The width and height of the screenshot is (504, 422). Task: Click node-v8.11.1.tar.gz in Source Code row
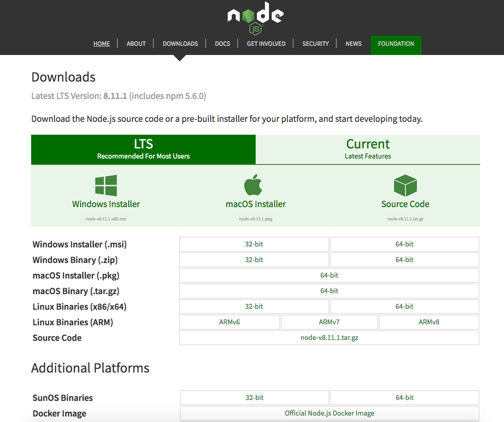(x=329, y=338)
